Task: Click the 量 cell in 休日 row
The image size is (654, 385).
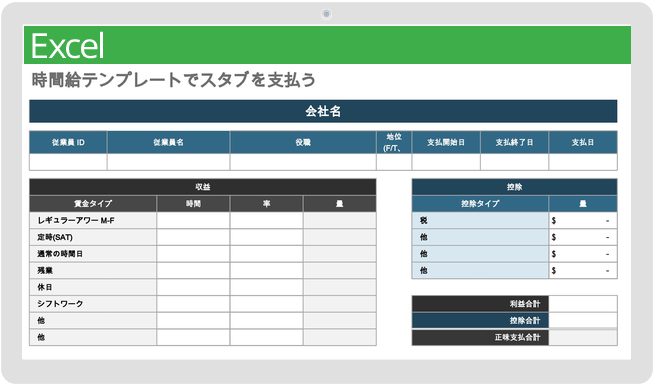Action: (340, 287)
